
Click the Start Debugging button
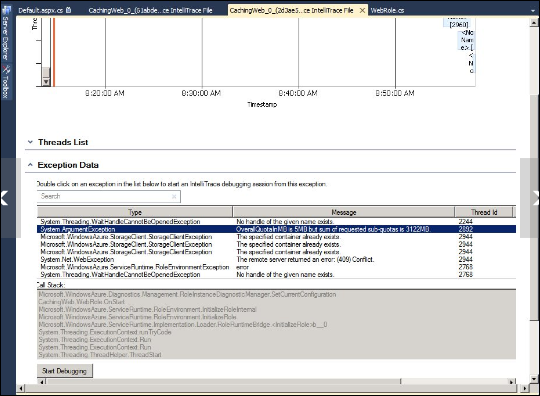64,371
